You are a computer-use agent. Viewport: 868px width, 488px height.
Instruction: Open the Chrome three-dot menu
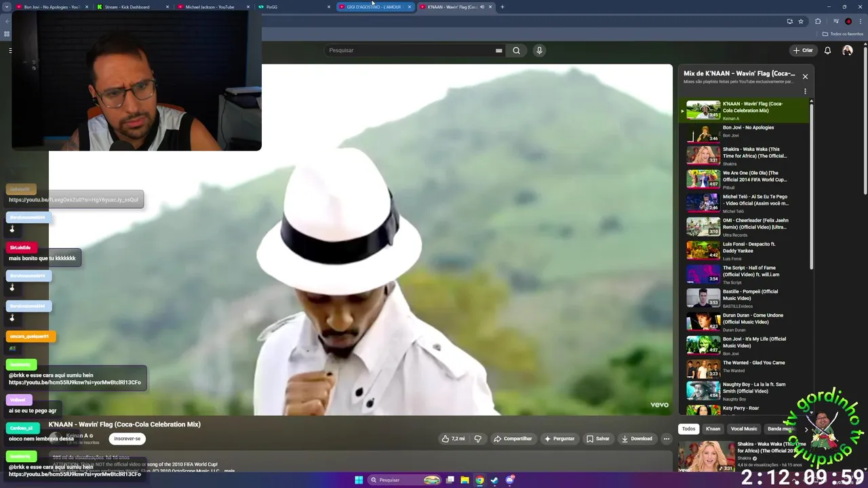(860, 22)
